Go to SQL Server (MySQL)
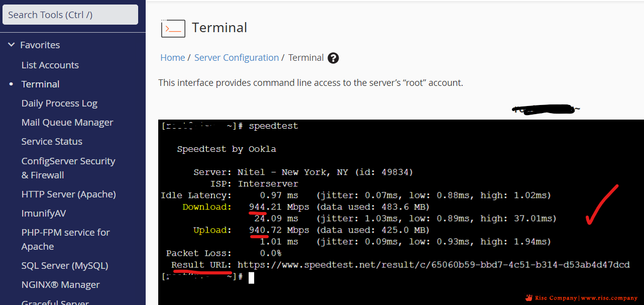The image size is (644, 305). click(x=65, y=265)
